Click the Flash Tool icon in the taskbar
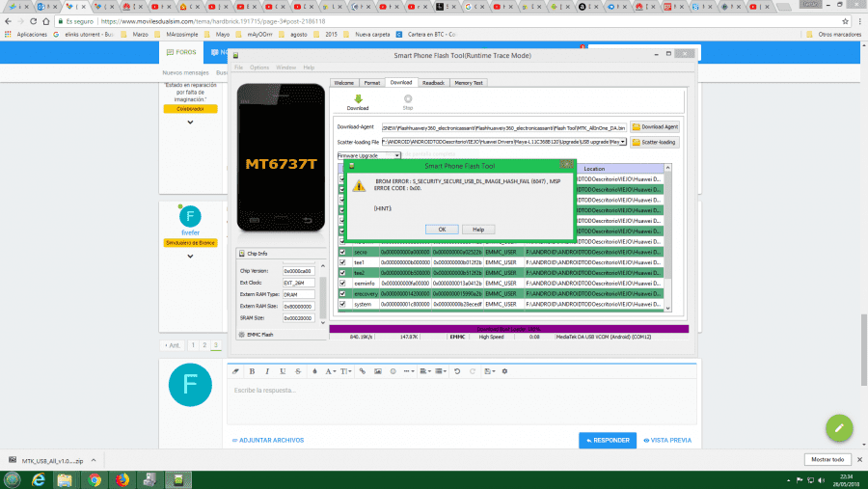The width and height of the screenshot is (868, 489). [178, 479]
